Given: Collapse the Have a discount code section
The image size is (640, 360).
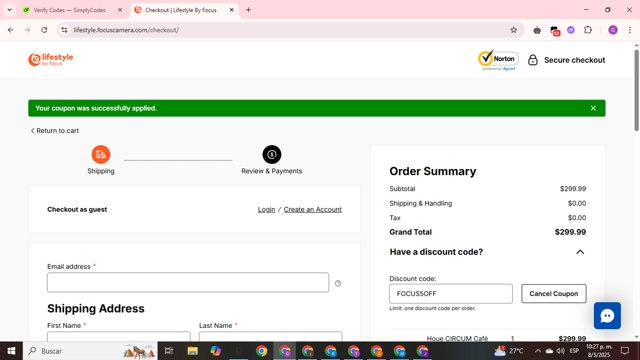Looking at the screenshot, I should pos(580,252).
